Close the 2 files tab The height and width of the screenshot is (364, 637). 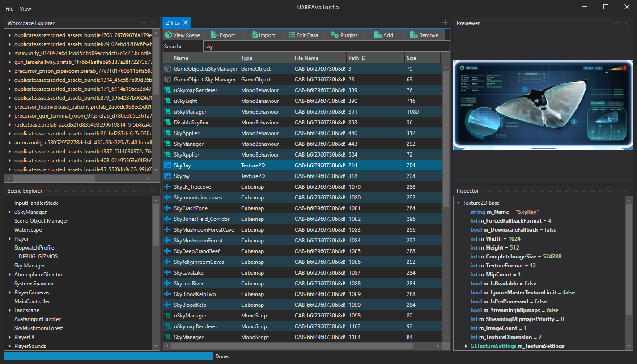186,22
